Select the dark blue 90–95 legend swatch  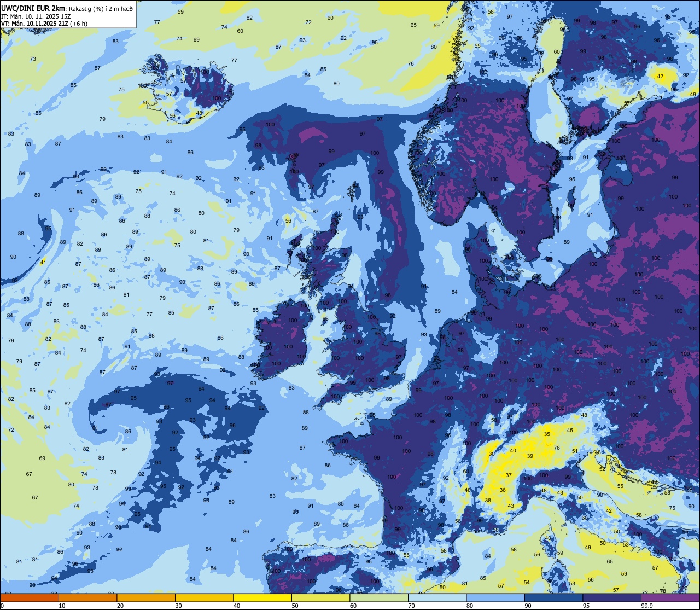tap(553, 597)
